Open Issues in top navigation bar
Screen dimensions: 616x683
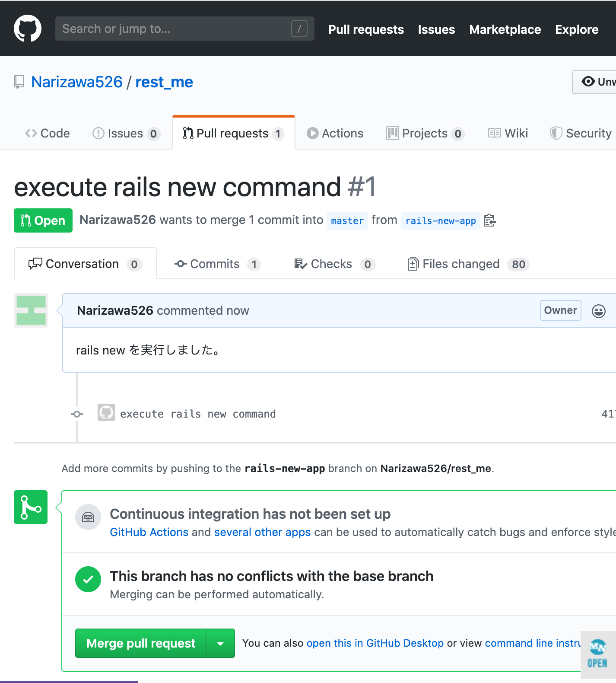[436, 29]
